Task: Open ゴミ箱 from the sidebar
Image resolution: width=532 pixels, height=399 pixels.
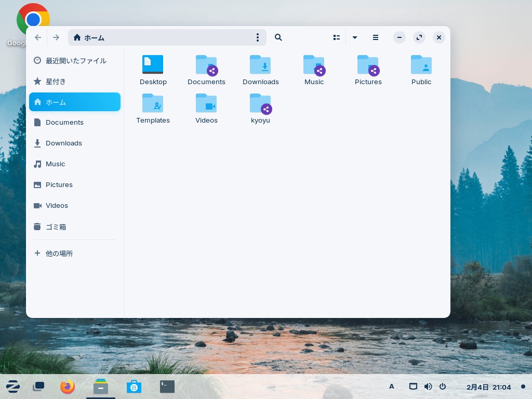Action: tap(56, 227)
